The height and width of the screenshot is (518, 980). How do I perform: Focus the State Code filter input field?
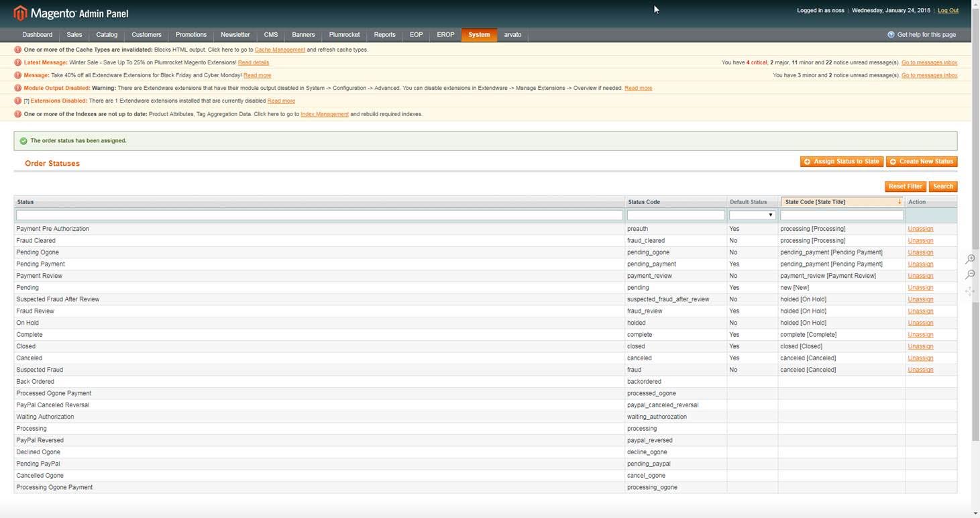(842, 215)
